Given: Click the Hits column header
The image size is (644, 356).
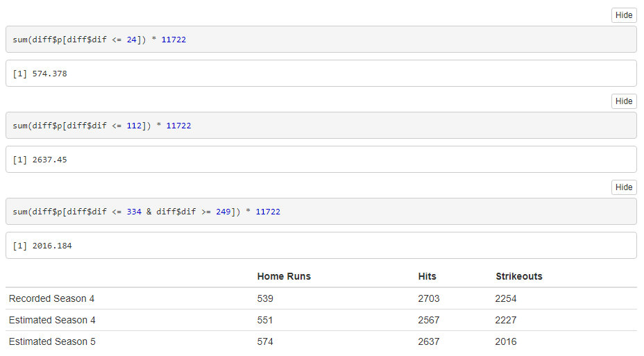Looking at the screenshot, I should 427,276.
